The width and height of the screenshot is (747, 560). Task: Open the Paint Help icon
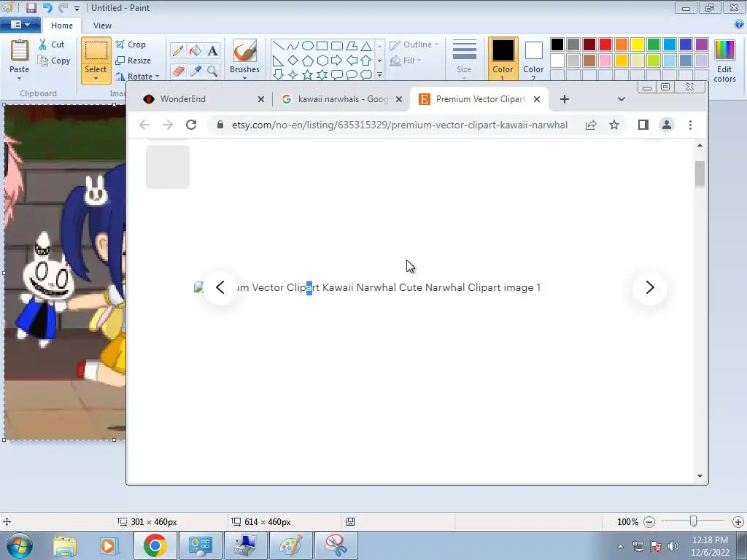739,25
